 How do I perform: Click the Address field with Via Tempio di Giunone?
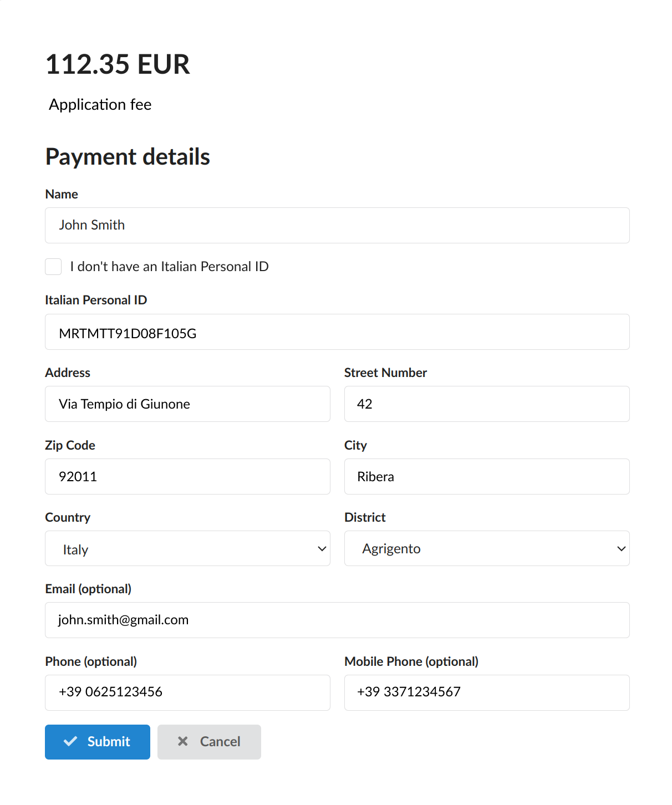pyautogui.click(x=187, y=404)
